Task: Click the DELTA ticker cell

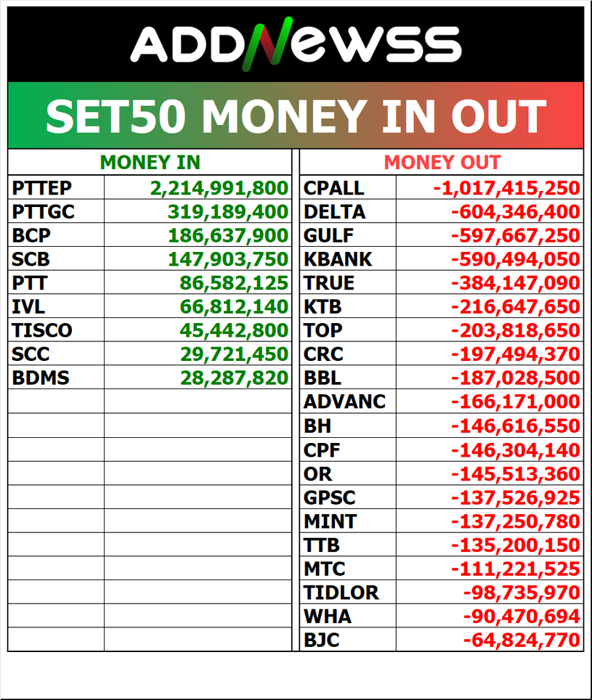Action: 335,213
